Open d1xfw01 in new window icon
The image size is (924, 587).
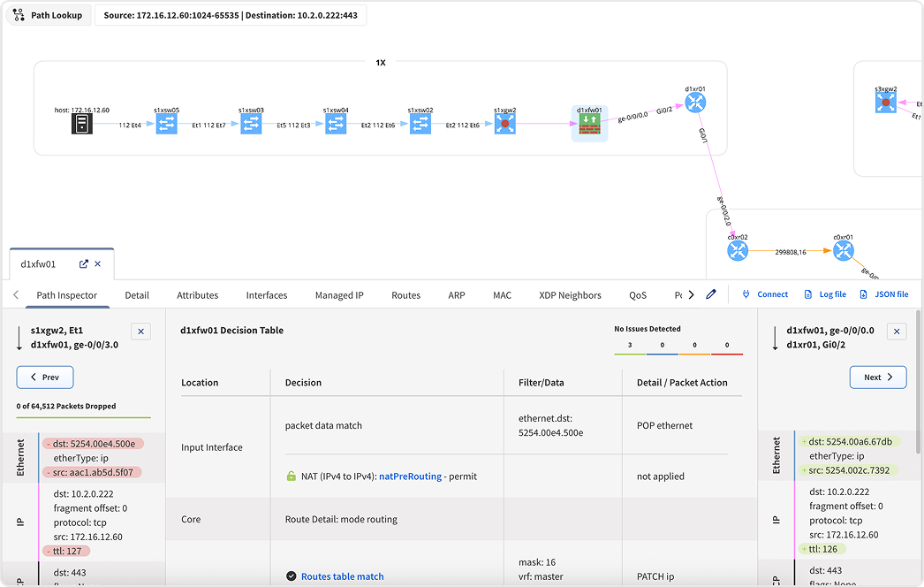click(x=84, y=263)
